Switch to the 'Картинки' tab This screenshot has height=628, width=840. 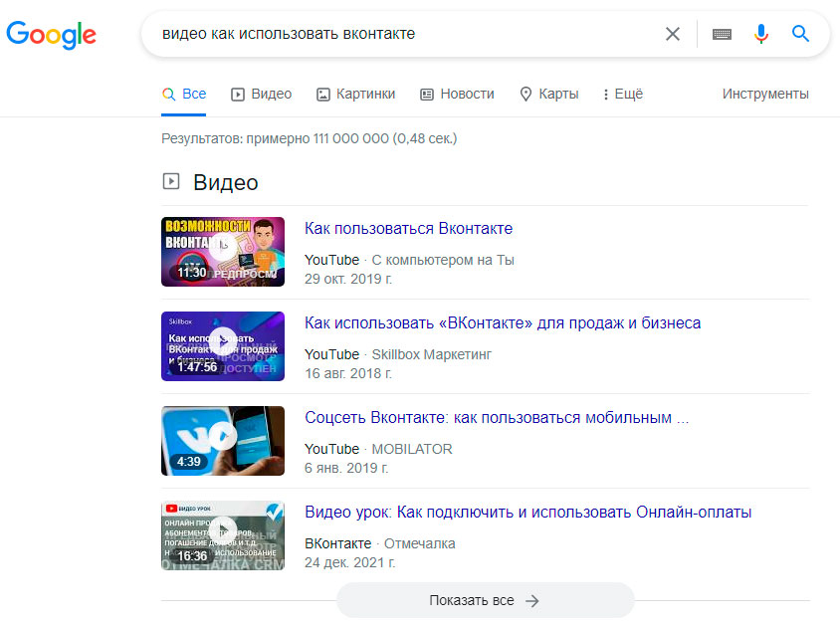pyautogui.click(x=355, y=94)
